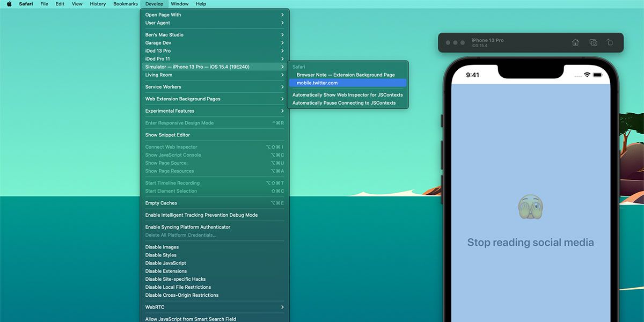Toggle Disable Site-specific Hacks option
Image resolution: width=644 pixels, height=322 pixels.
click(x=215, y=279)
